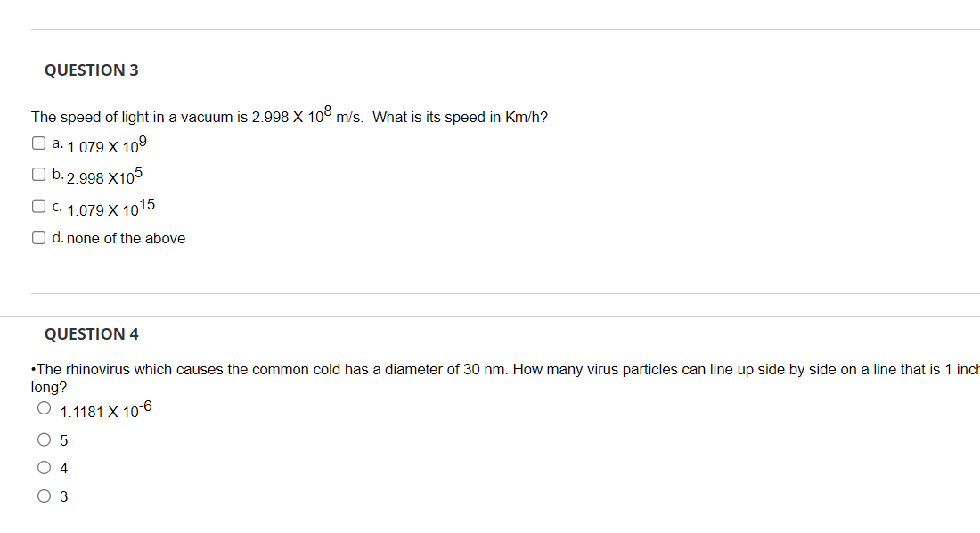Check option b for 2.998 X10^5
Viewport: 980px width, 533px height.
coord(38,174)
